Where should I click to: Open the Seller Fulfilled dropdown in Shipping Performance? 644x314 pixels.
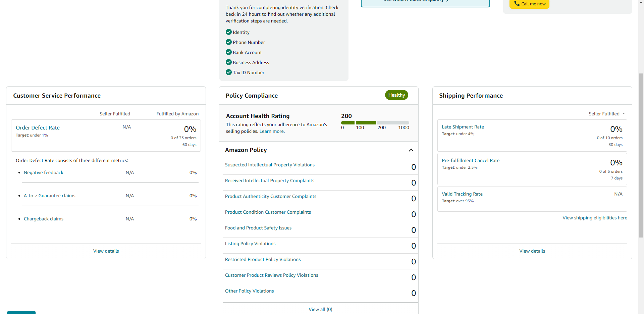point(607,114)
